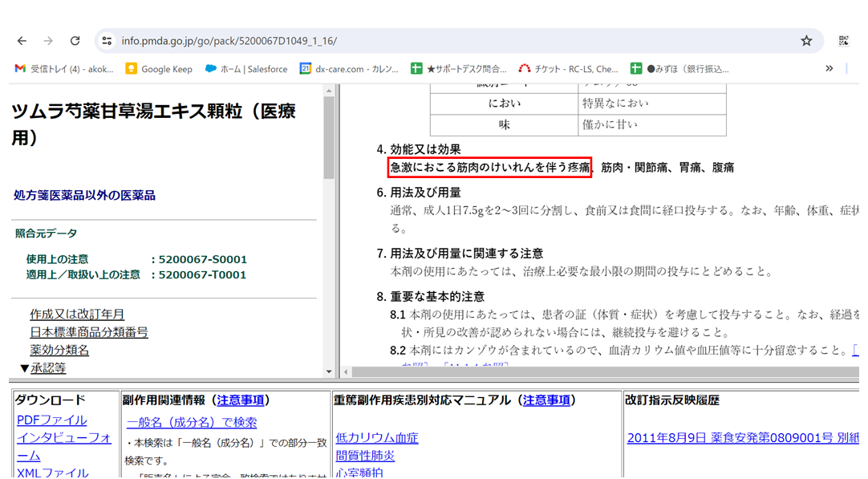
Task: Open site information icon in address bar
Action: (107, 41)
